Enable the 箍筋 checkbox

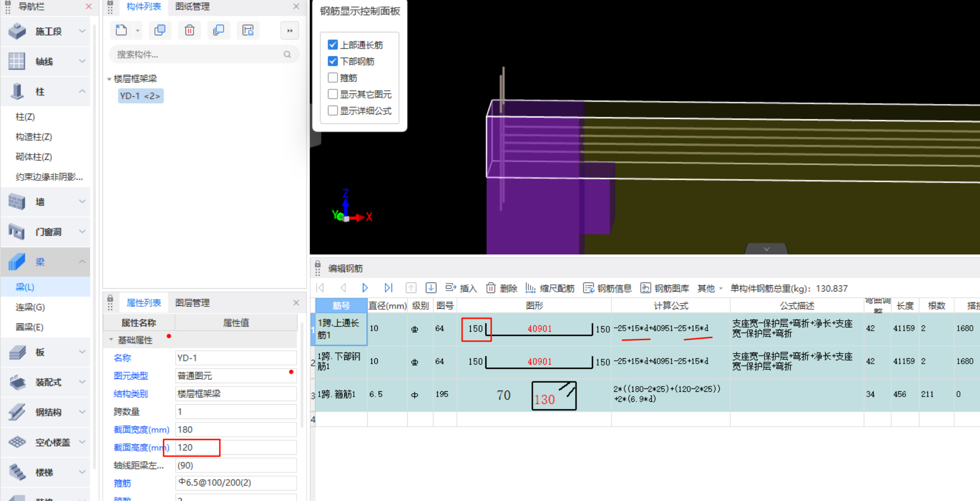pyautogui.click(x=333, y=77)
